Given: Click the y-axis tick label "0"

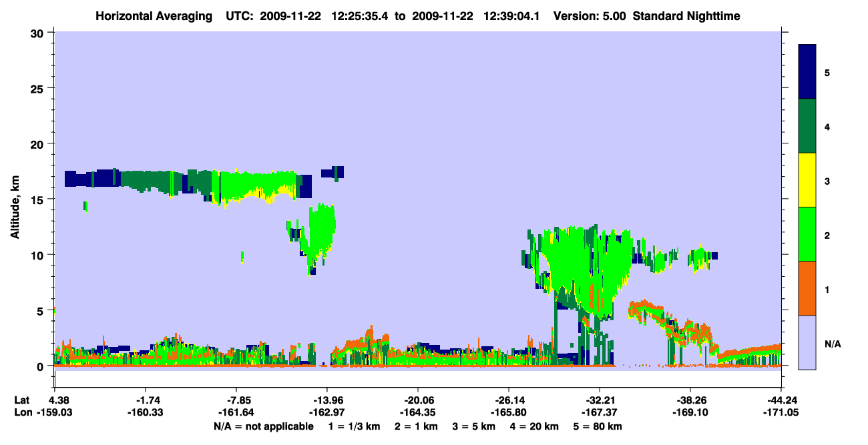Looking at the screenshot, I should coord(41,366).
